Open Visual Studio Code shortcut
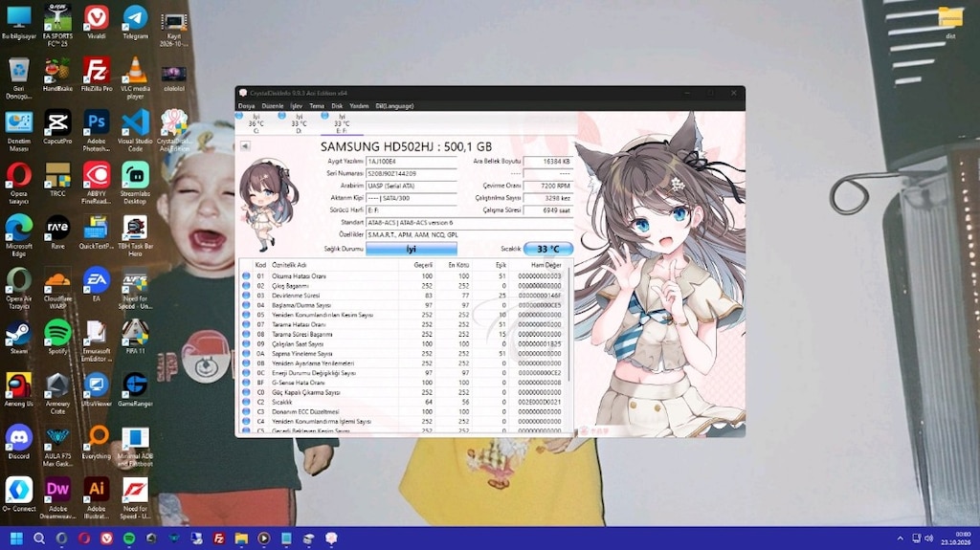980x550 pixels. click(x=135, y=131)
